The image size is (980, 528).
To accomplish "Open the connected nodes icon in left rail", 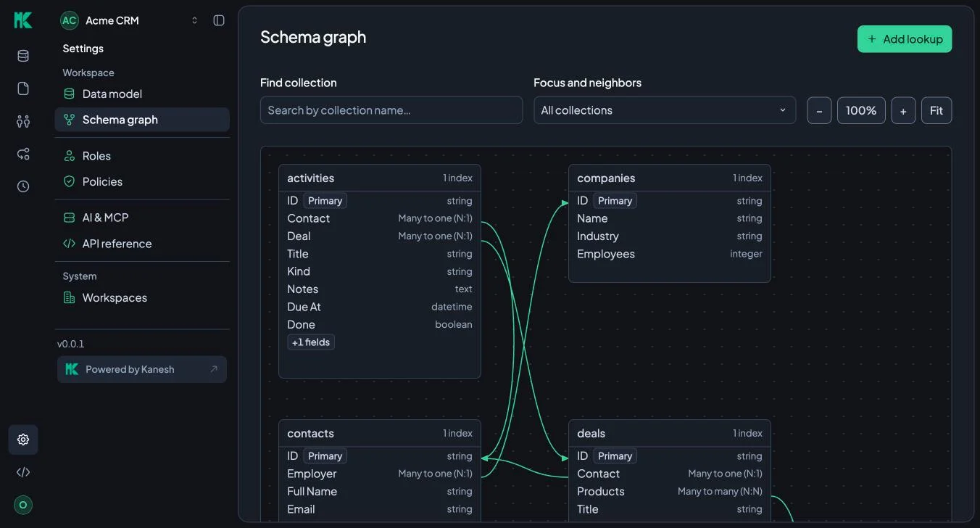I will pyautogui.click(x=23, y=154).
